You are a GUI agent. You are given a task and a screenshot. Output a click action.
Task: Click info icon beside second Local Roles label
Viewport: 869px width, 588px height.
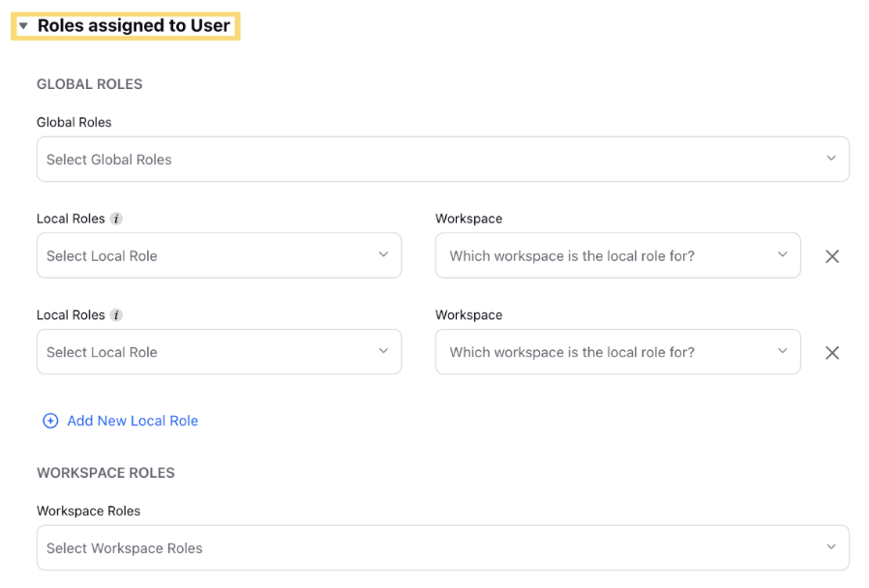pos(116,315)
